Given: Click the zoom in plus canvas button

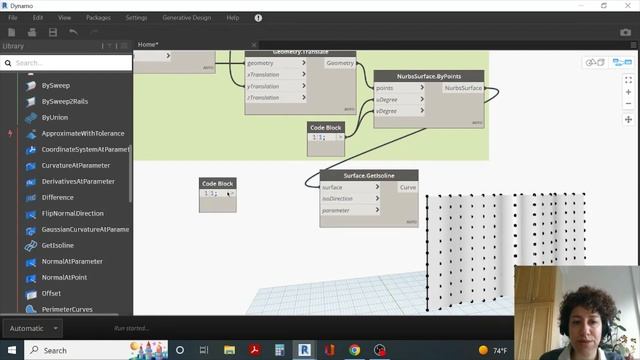Looking at the screenshot, I should click(x=628, y=92).
